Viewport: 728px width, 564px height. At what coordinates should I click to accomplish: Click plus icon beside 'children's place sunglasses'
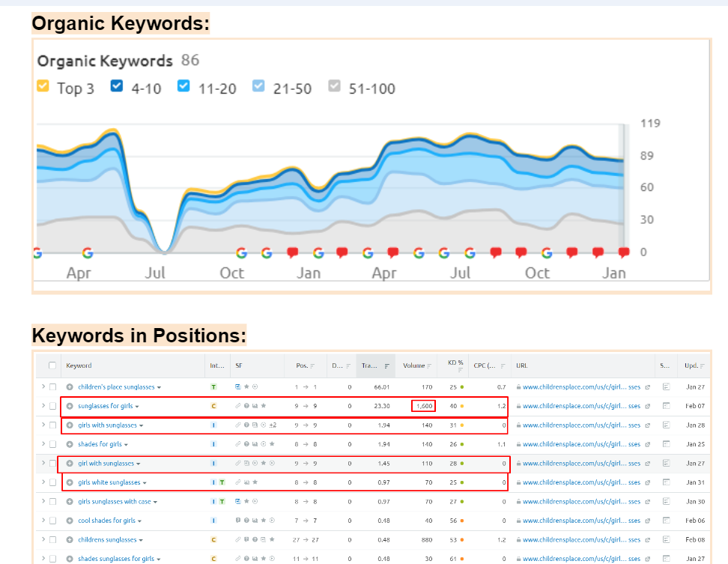point(70,386)
